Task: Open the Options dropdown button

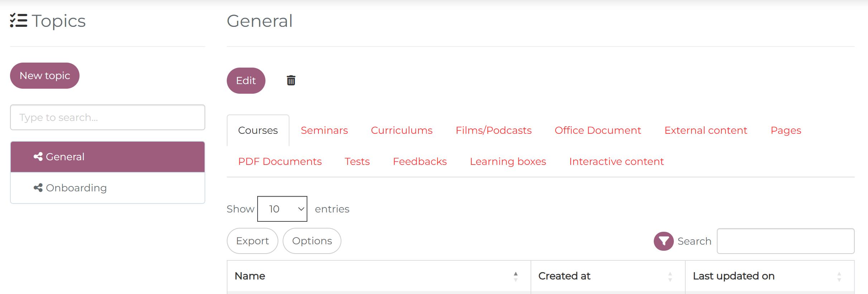Action: point(312,241)
